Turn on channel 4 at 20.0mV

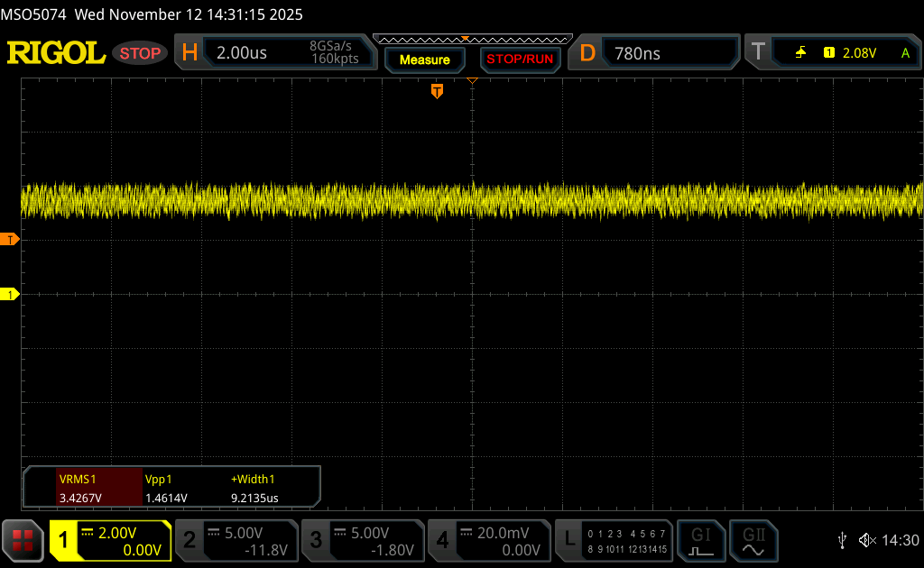click(x=489, y=540)
